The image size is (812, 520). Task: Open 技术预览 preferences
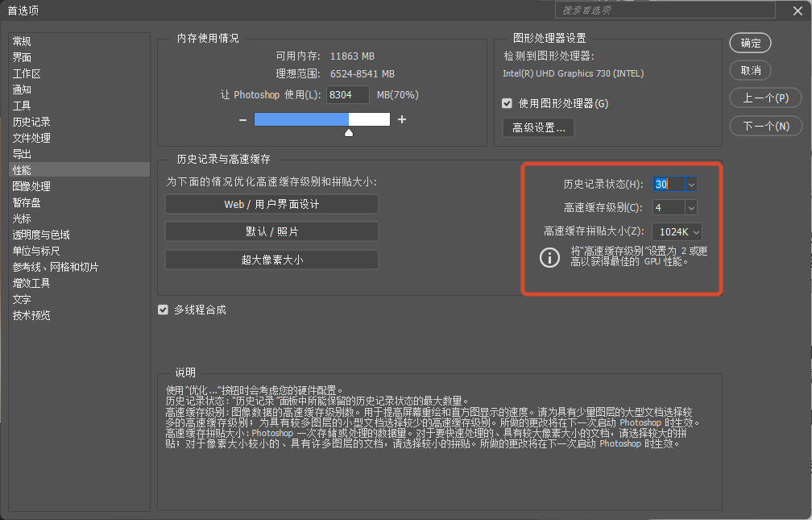[x=79, y=315]
